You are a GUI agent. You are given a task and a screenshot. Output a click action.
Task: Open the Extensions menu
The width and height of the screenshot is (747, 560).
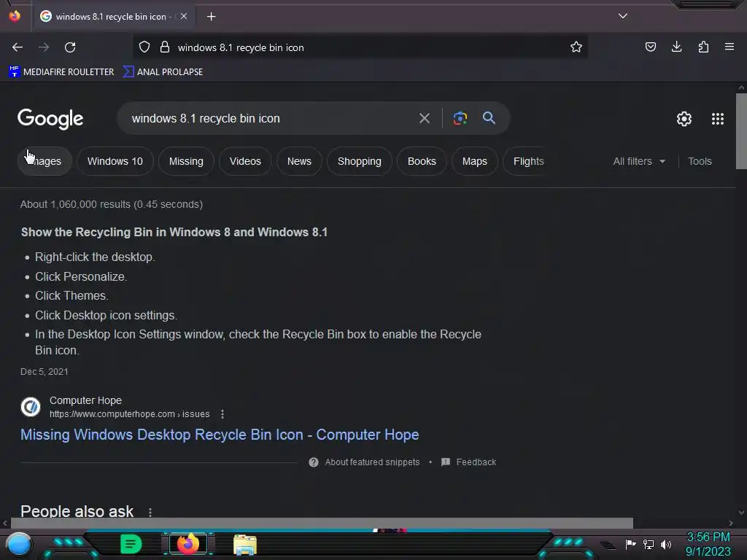coord(703,47)
